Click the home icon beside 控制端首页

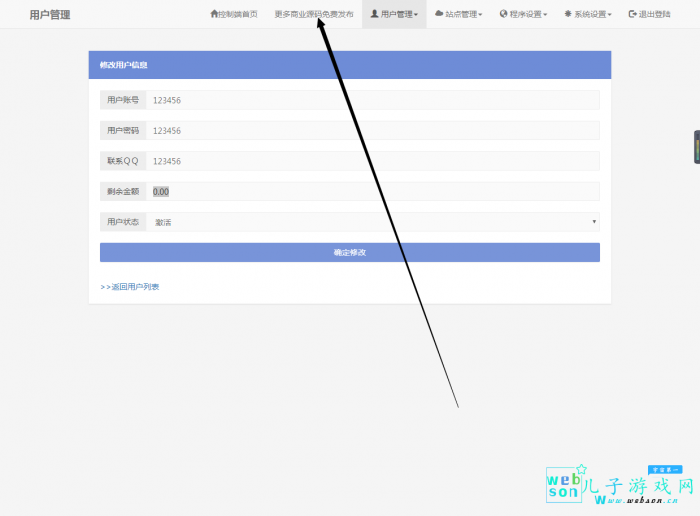pos(214,15)
